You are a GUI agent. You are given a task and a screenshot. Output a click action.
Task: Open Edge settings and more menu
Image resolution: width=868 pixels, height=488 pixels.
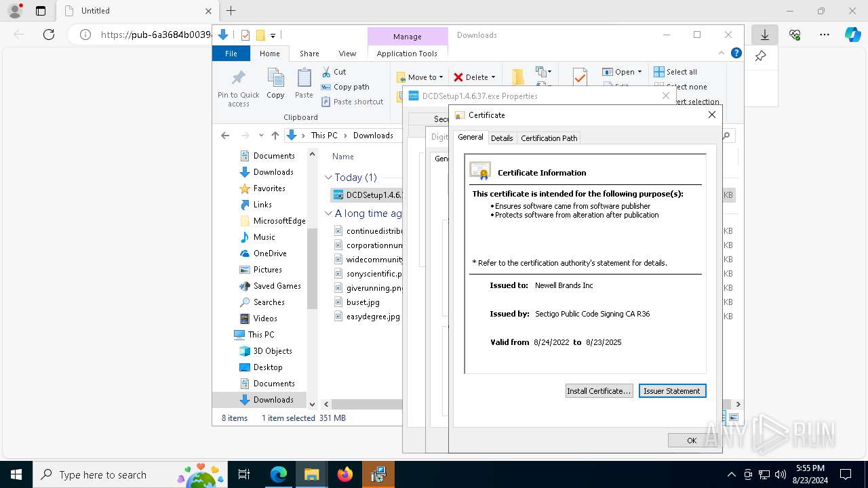point(825,35)
